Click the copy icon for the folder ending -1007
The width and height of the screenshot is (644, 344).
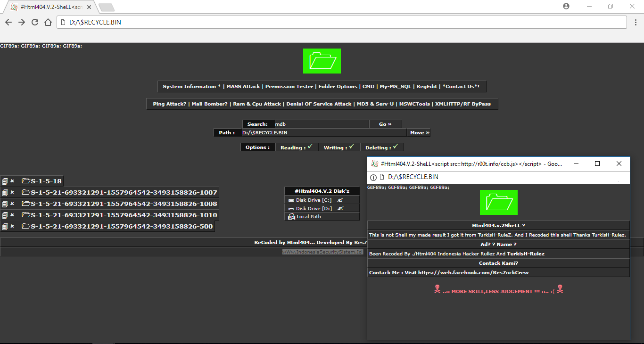(x=5, y=193)
